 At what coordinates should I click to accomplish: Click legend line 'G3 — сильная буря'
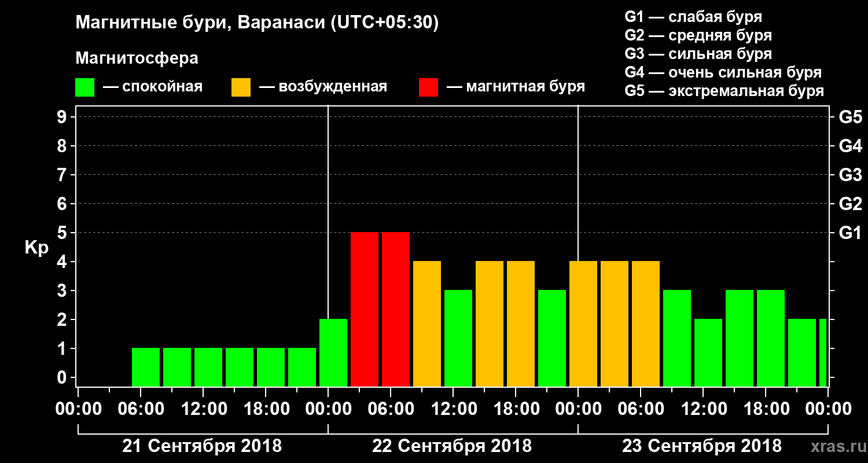click(x=698, y=54)
